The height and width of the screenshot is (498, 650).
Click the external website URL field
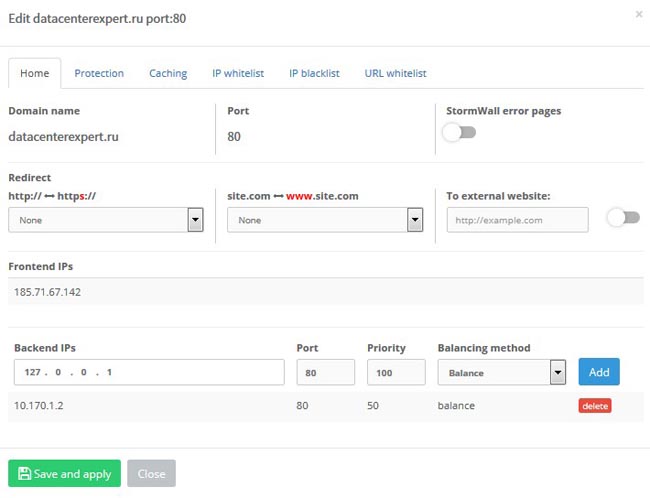[x=517, y=219]
